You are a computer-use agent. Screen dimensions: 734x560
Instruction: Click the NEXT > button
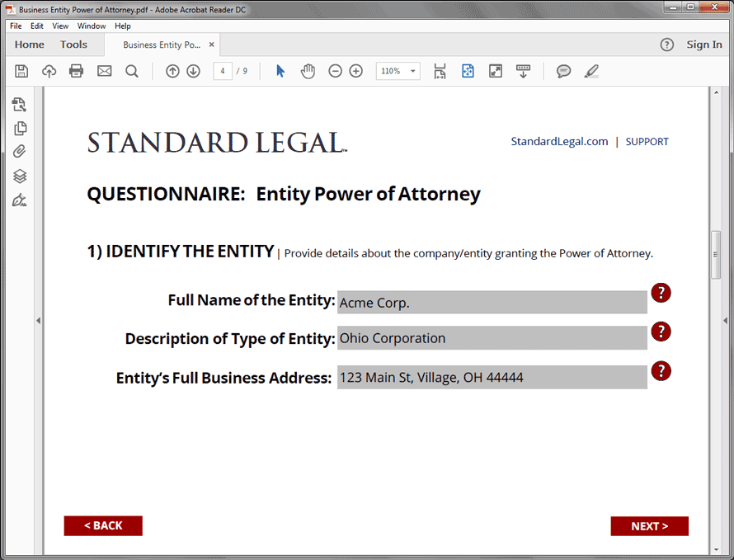[649, 526]
